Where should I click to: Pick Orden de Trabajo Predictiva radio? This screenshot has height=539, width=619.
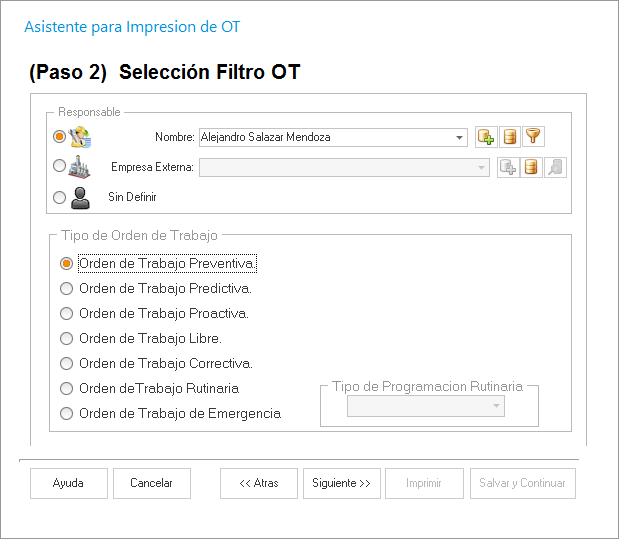pyautogui.click(x=67, y=289)
